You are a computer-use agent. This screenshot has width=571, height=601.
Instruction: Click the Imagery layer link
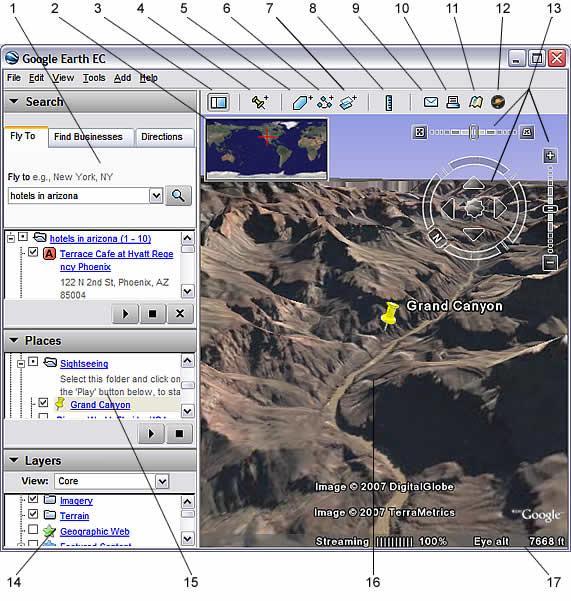point(77,501)
